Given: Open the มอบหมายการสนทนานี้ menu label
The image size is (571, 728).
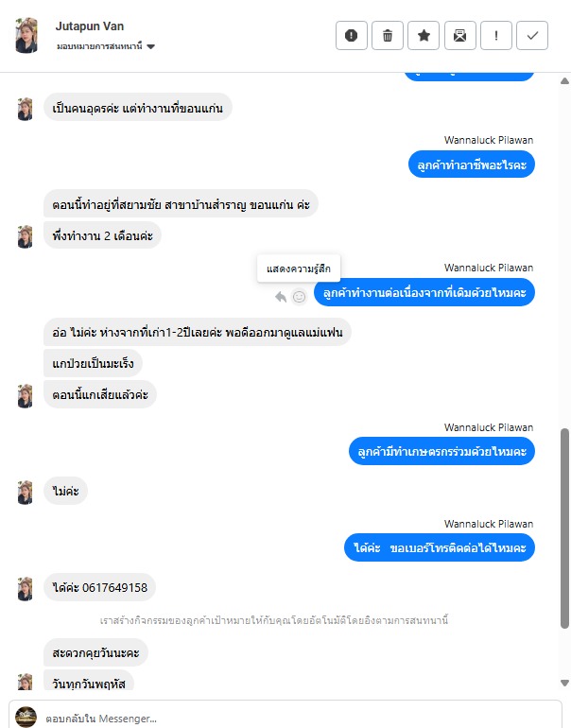Looking at the screenshot, I should [100, 46].
